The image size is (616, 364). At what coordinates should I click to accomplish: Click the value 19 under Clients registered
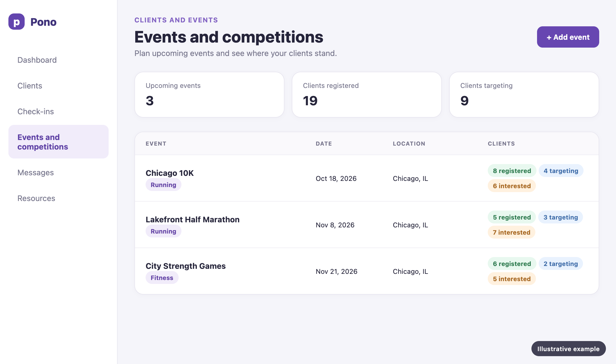tap(310, 101)
